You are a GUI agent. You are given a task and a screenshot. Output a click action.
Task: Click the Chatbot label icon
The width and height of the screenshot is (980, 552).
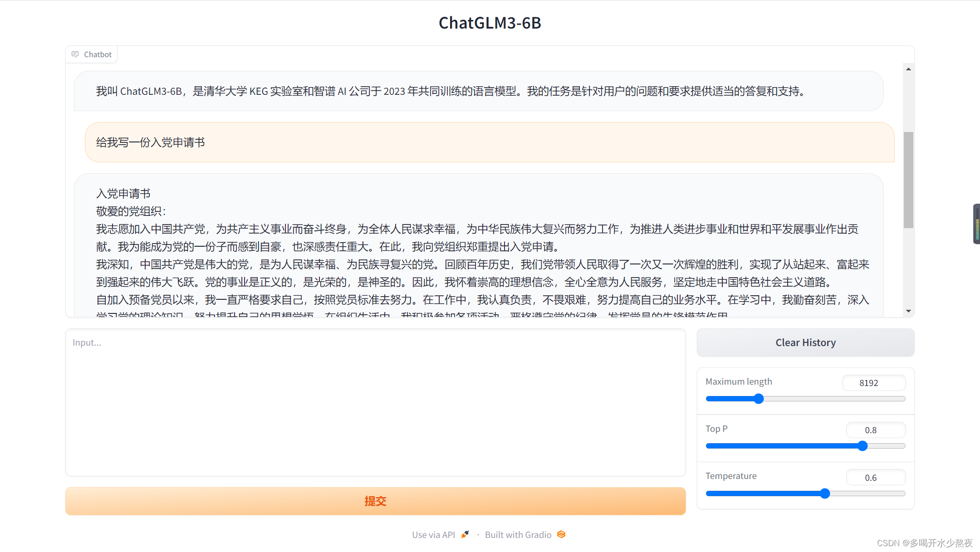[75, 54]
